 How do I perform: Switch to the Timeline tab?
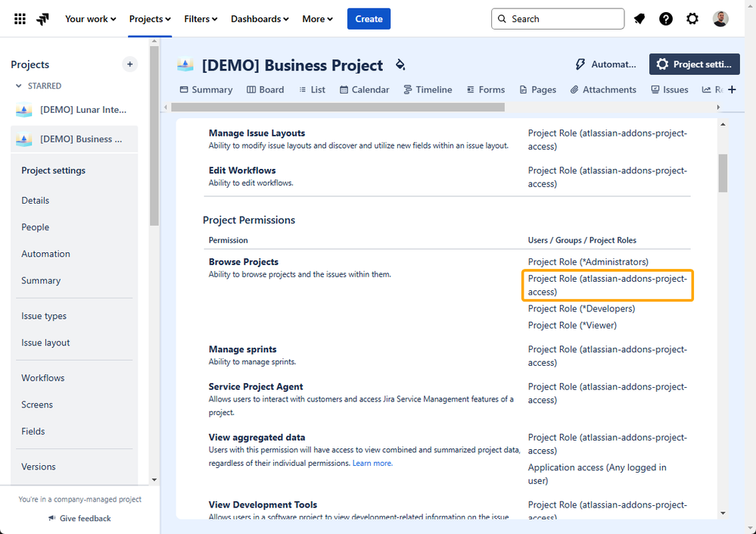428,89
